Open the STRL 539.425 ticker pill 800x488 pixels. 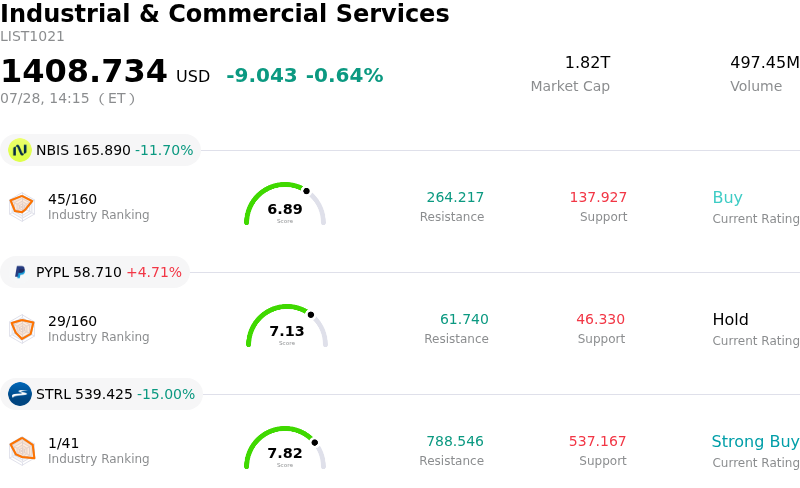[x=102, y=394]
